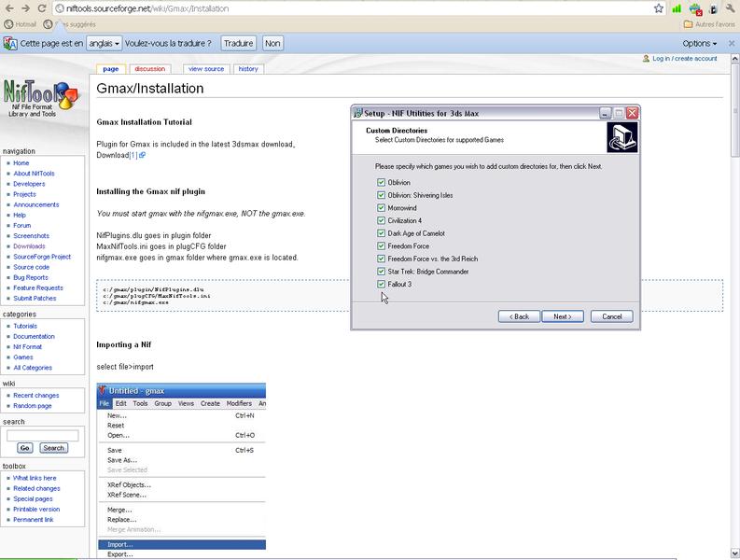Open the File menu in gmax image
Screen dimensions: 740x560
[104, 403]
